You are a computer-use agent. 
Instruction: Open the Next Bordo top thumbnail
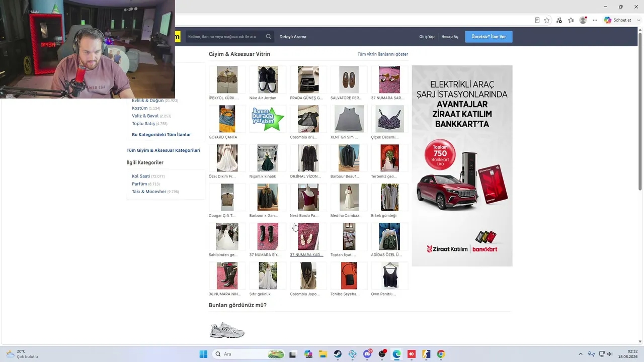tap(308, 197)
